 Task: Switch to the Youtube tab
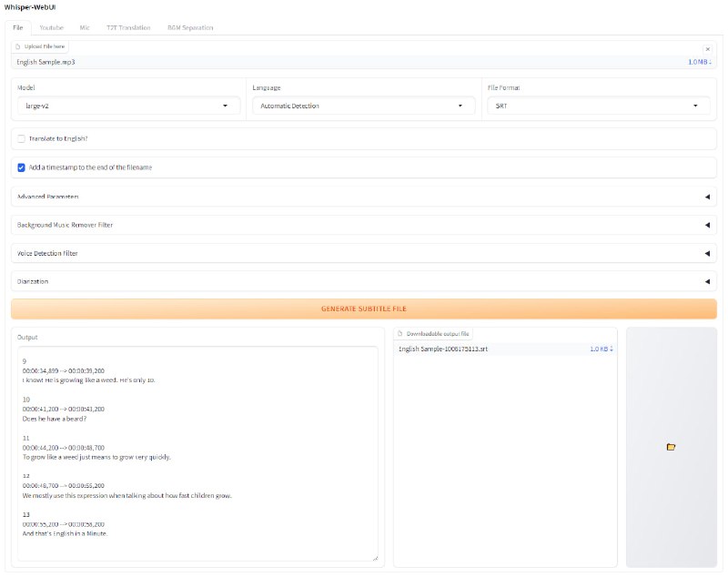(x=51, y=27)
